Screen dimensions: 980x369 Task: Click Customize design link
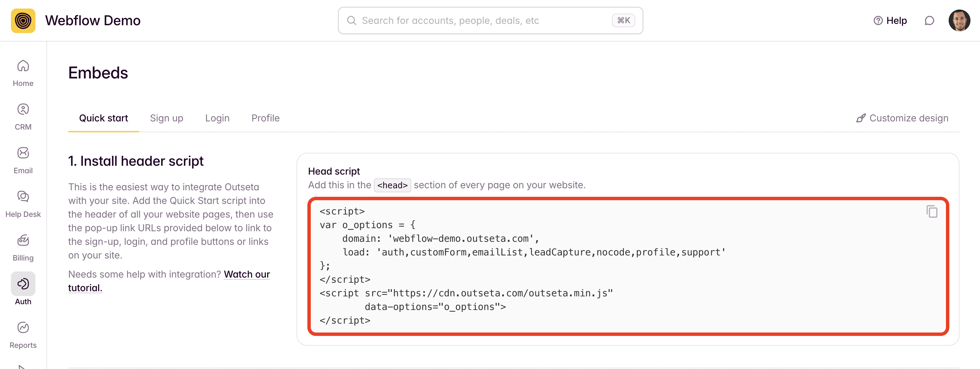pos(902,118)
